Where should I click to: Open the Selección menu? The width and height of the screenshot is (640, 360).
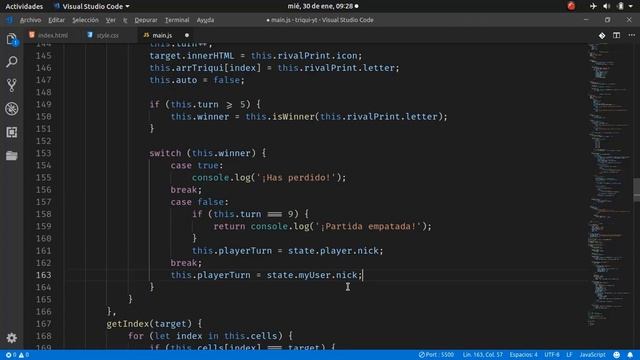coord(85,20)
